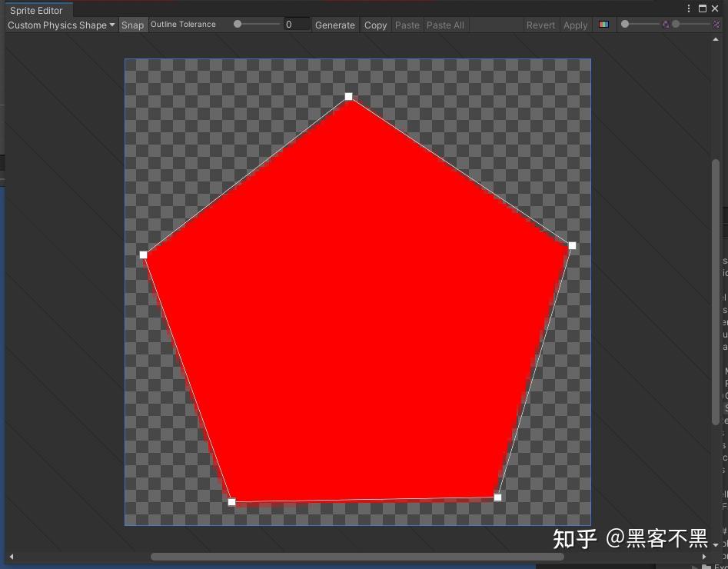
Task: Select the bottom-right vertex of pentagon outline
Action: coord(497,497)
